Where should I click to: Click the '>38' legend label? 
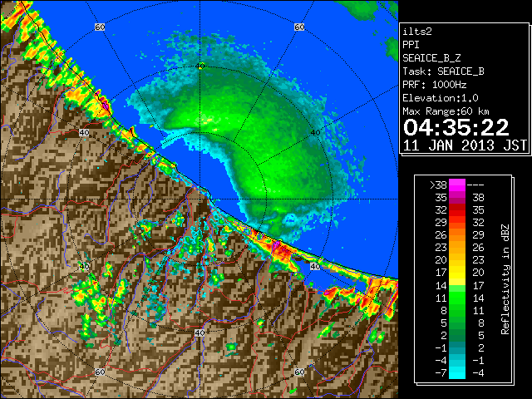coord(438,185)
